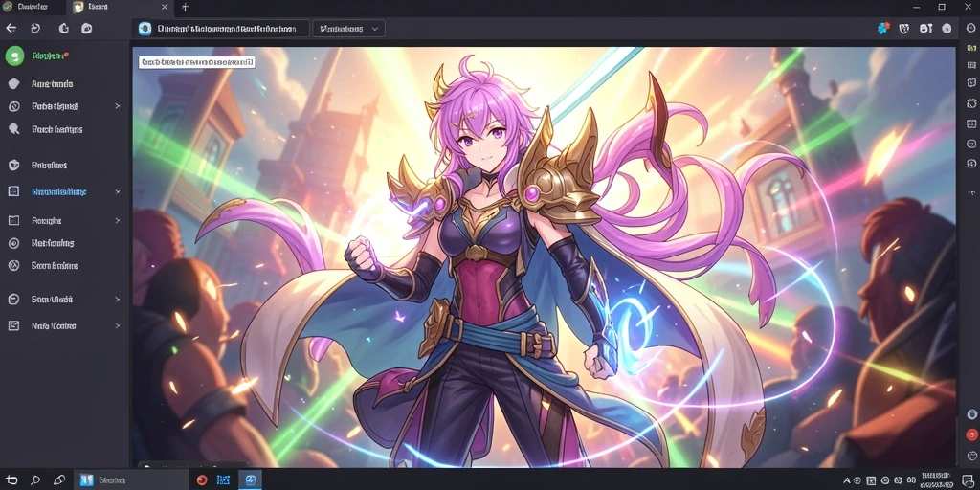Viewport: 980px width, 490px height.
Task: Show hidden tray icons with the up caret
Action: (847, 480)
